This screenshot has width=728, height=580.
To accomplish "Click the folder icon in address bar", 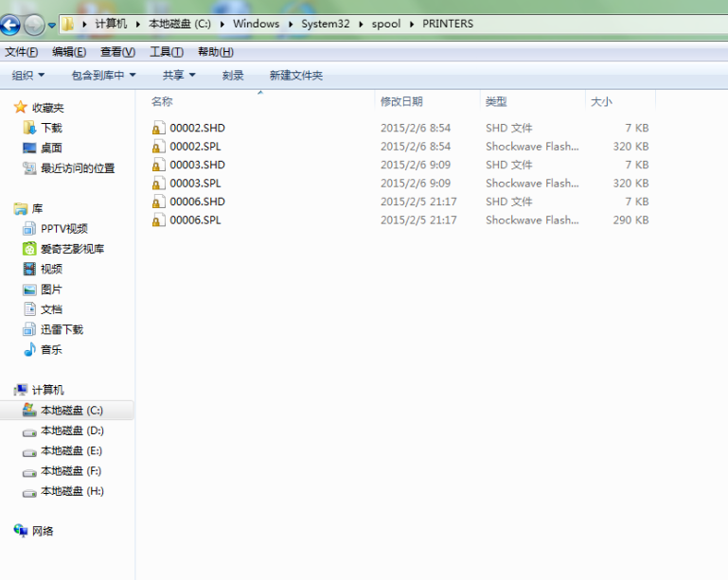I will (x=68, y=24).
